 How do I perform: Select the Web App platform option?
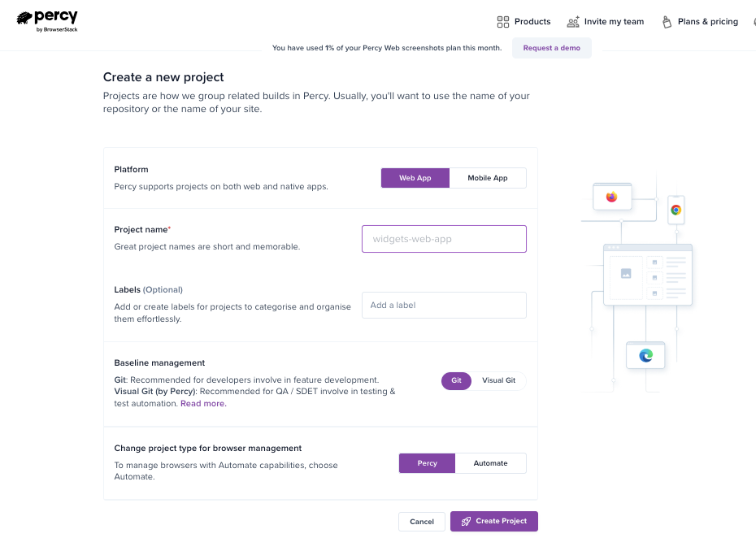(415, 178)
